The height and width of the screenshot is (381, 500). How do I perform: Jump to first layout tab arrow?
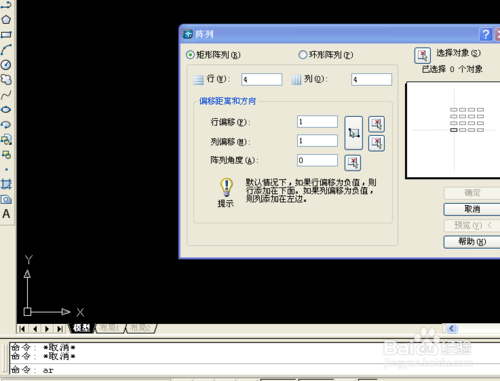tap(22, 329)
